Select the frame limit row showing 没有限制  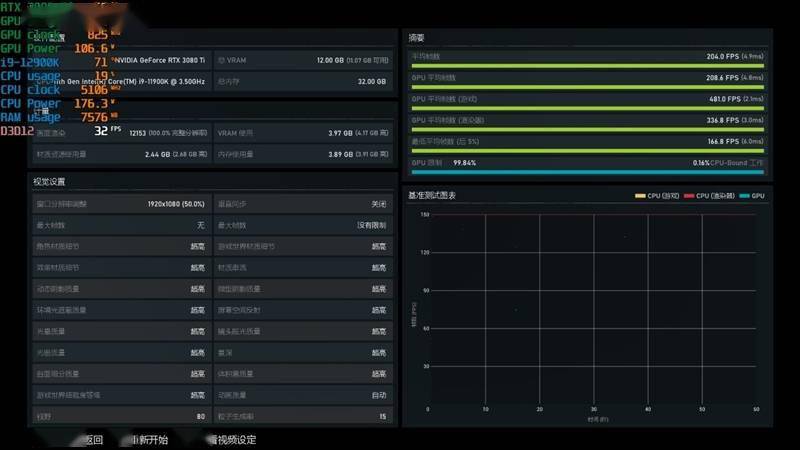[x=302, y=225]
